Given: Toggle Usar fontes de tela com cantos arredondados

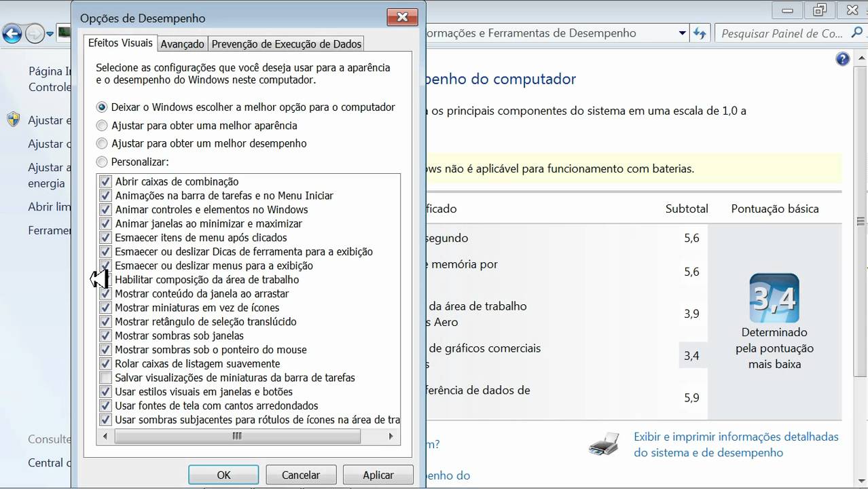Looking at the screenshot, I should (x=105, y=405).
